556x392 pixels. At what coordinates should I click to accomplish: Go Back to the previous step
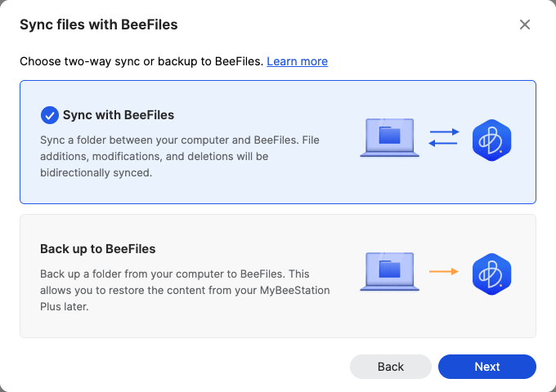[x=391, y=367]
